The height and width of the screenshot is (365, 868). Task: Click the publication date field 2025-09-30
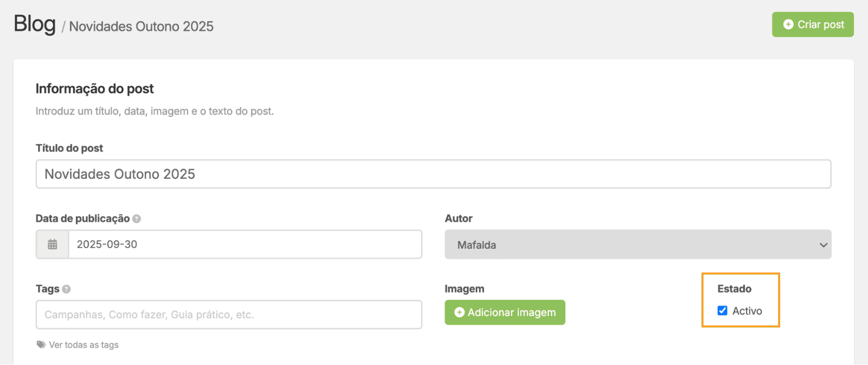click(245, 244)
